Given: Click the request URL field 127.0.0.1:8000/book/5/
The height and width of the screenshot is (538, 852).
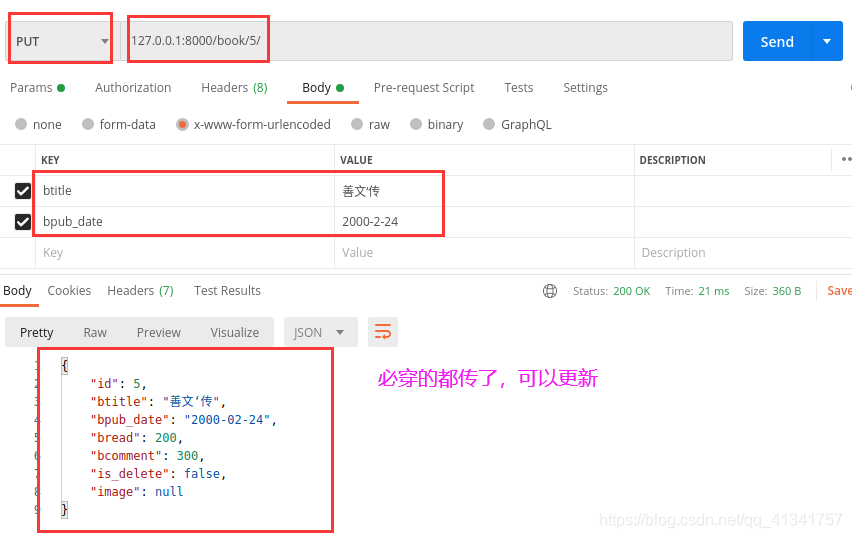Looking at the screenshot, I should [x=426, y=41].
